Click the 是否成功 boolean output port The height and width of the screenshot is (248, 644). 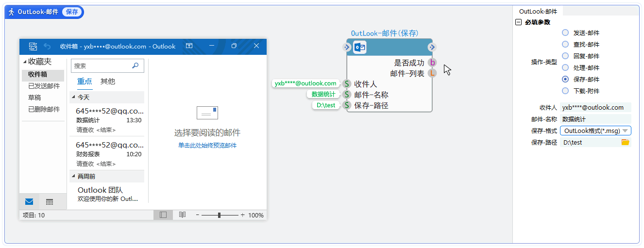432,63
